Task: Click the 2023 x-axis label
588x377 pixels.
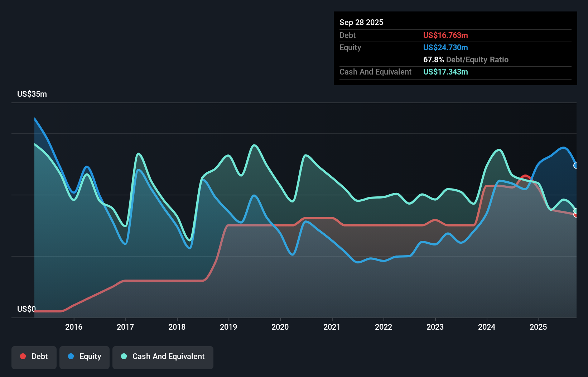Action: 435,327
